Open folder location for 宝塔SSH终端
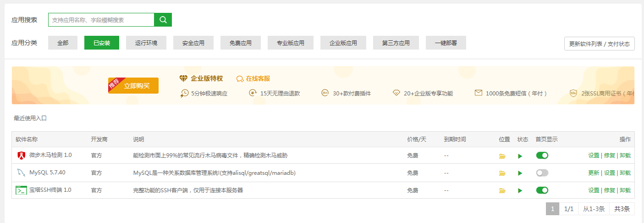The width and height of the screenshot is (644, 223). [502, 190]
